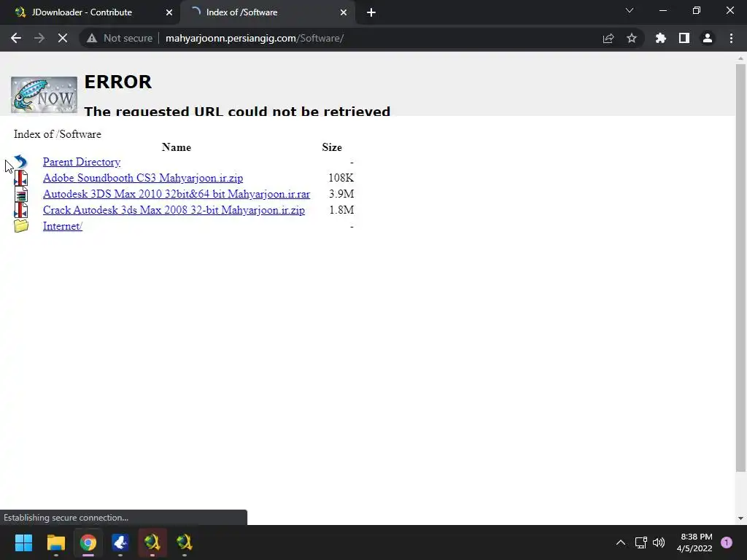
Task: Go back to the previous page
Action: pos(16,38)
